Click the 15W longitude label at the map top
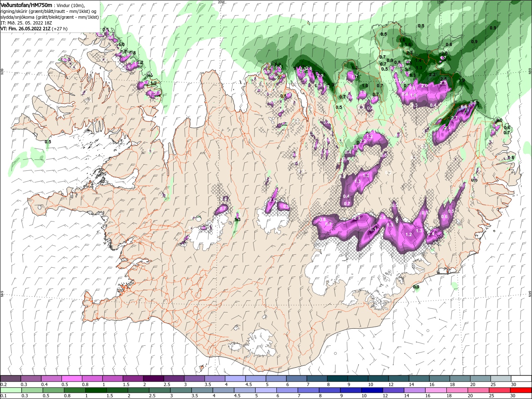The image size is (532, 399). click(440, 2)
